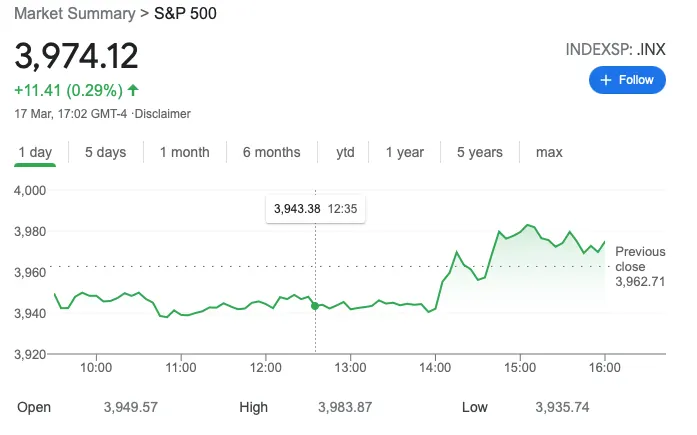Switch to the 1 month range
The width and height of the screenshot is (697, 435).
point(184,152)
